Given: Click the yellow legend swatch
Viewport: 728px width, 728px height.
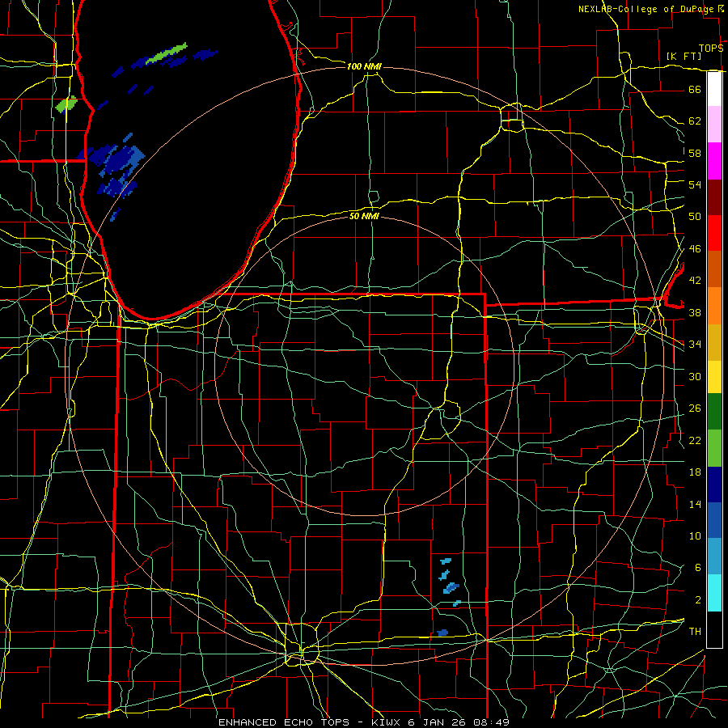Looking at the screenshot, I should pos(714,377).
